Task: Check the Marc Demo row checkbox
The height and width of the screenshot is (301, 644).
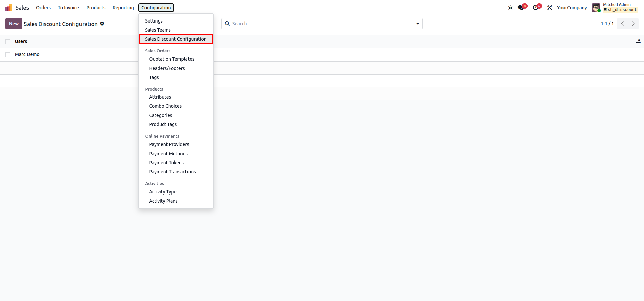Action: pos(8,55)
